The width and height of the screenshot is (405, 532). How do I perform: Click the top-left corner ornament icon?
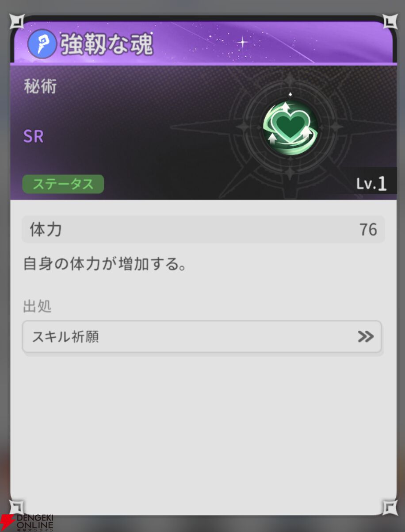click(17, 21)
